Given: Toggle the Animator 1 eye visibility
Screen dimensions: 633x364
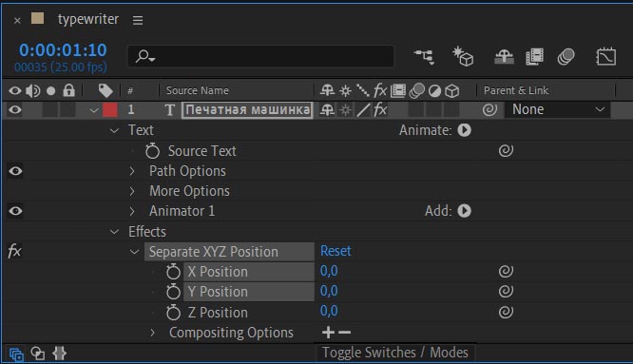Looking at the screenshot, I should click(x=15, y=211).
